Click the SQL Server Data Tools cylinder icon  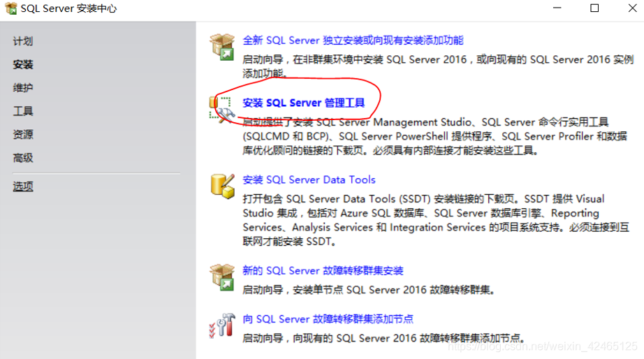pos(222,186)
